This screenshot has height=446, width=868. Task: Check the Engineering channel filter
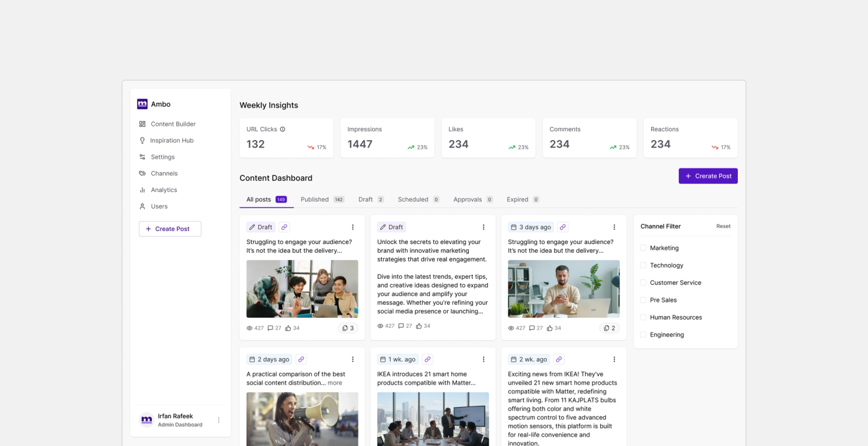tap(644, 334)
